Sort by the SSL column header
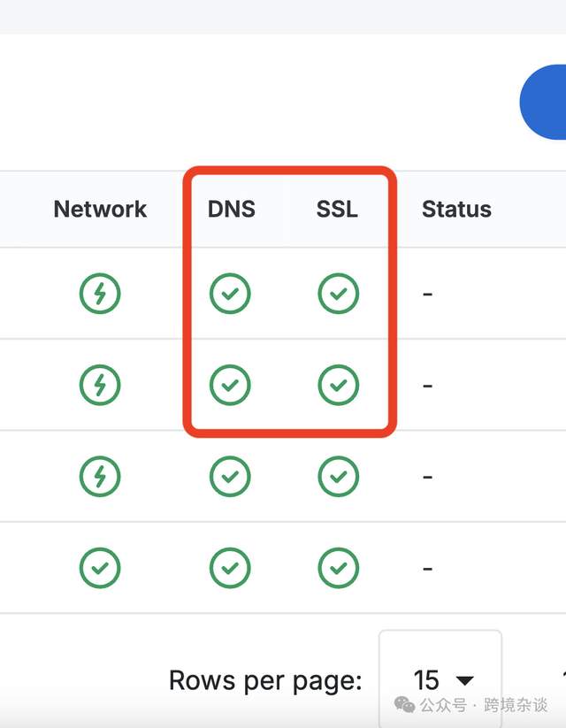 337,210
